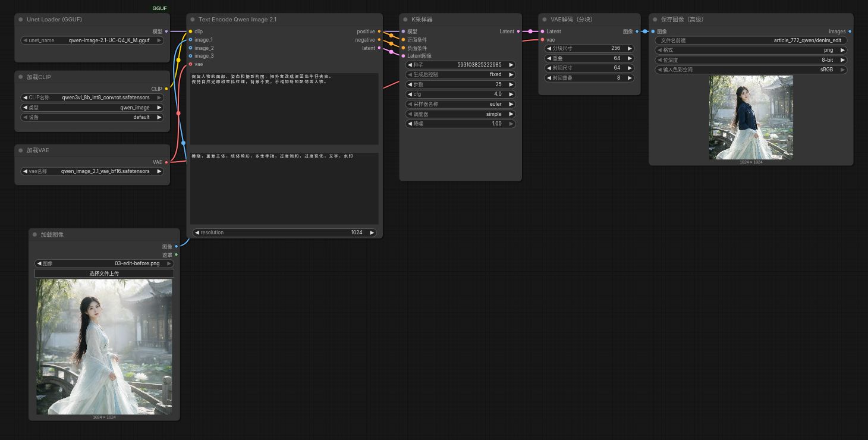Increase 分块尺寸 with its increment arrow
The height and width of the screenshot is (440, 868).
click(x=630, y=48)
